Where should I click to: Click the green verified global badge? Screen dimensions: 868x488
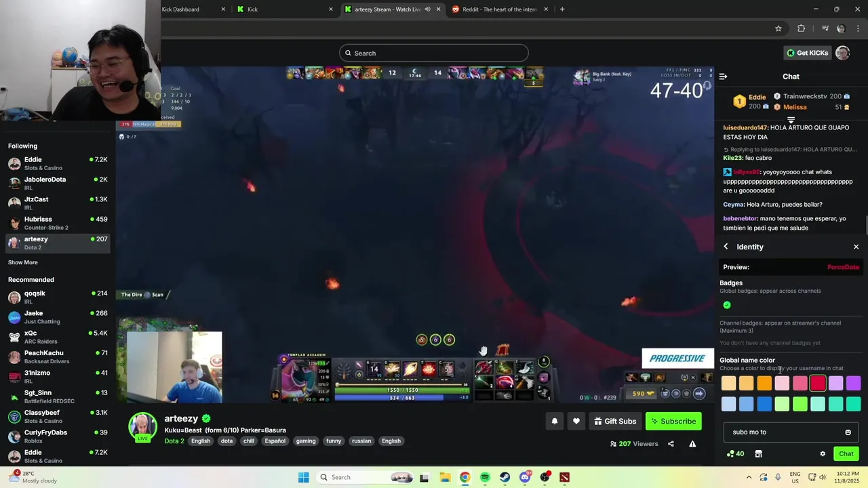click(x=727, y=305)
